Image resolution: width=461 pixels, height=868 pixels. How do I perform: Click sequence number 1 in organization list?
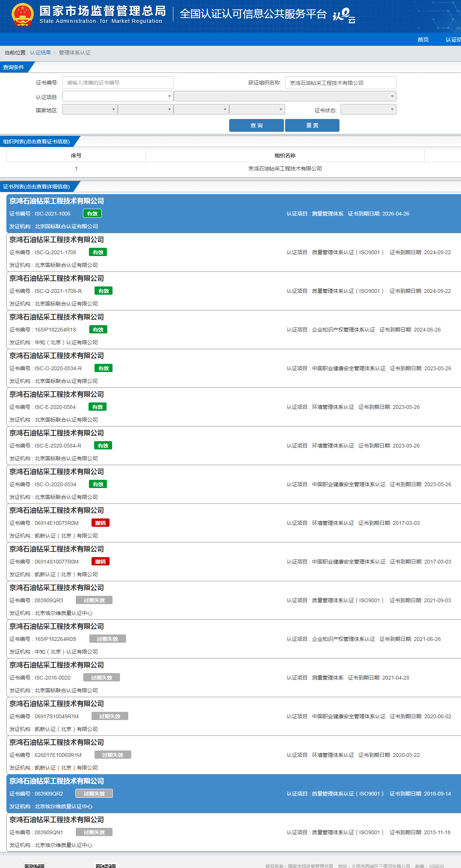click(76, 169)
